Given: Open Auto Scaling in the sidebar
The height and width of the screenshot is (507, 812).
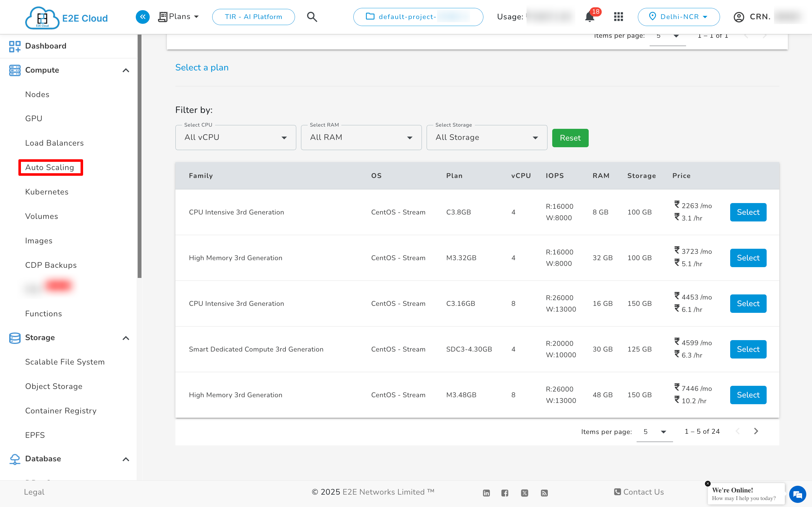Looking at the screenshot, I should click(49, 168).
